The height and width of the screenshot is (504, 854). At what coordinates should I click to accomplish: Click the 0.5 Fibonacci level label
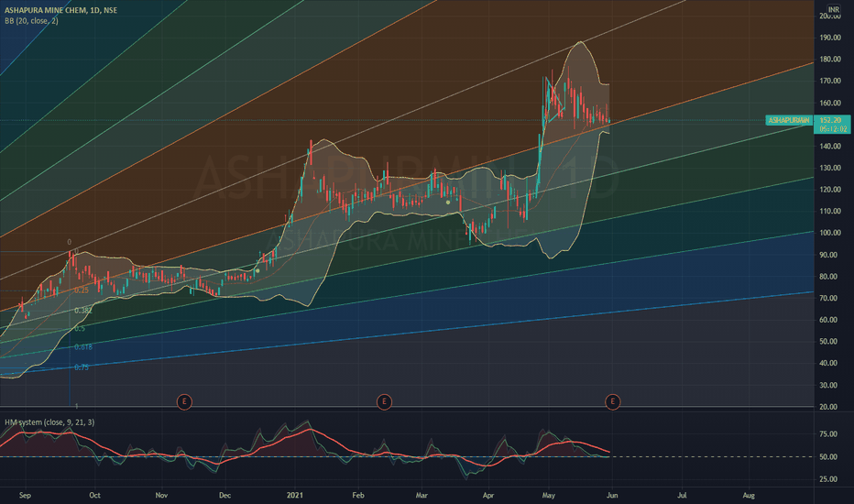[80, 329]
